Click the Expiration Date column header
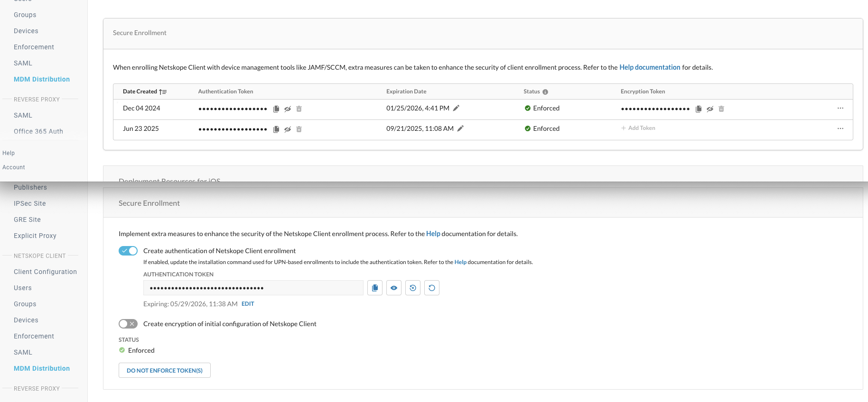This screenshot has height=402, width=868. (406, 91)
